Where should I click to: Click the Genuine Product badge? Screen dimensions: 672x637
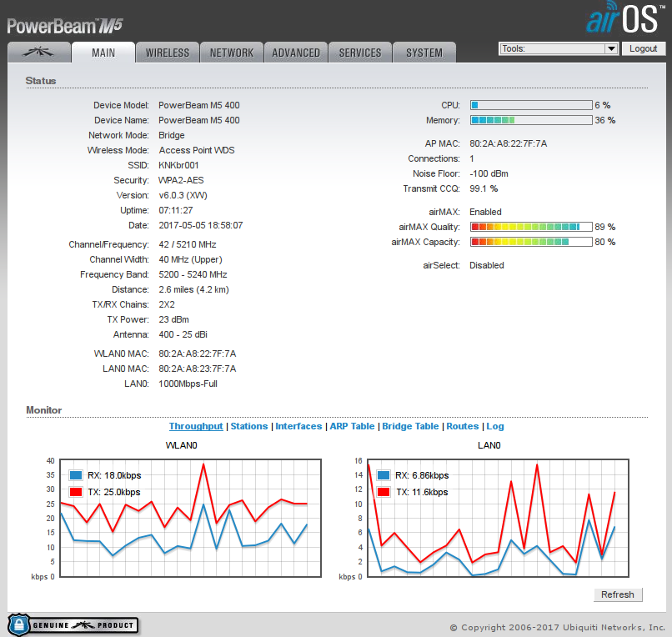73,624
